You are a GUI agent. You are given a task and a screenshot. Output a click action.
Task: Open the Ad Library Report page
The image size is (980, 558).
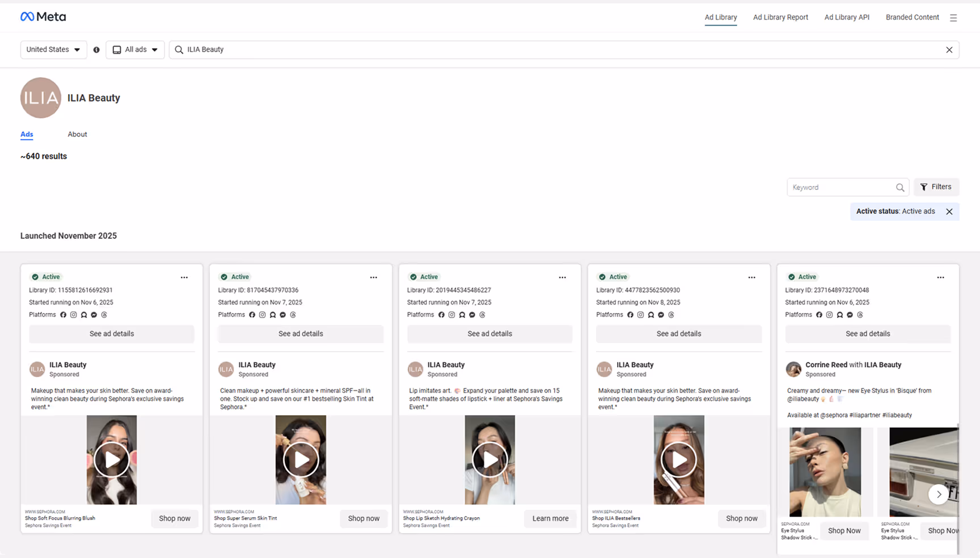[x=780, y=18]
